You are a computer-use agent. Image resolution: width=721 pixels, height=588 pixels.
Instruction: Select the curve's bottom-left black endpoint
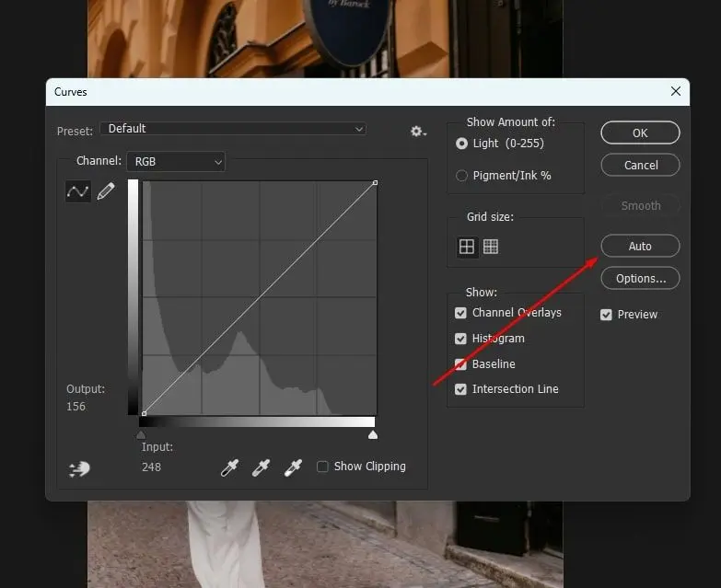pos(144,413)
